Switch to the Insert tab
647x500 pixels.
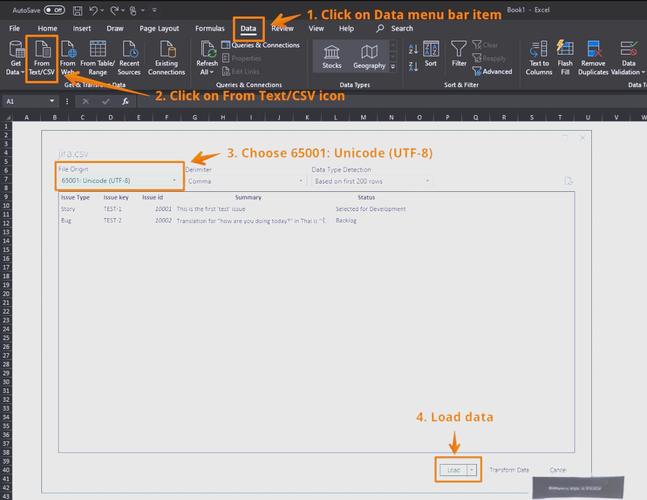coord(82,28)
